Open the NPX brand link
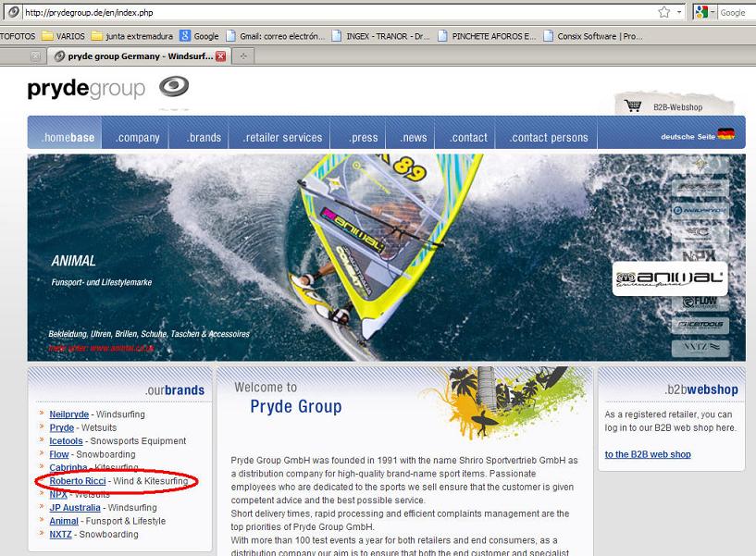The image size is (756, 556). pyautogui.click(x=58, y=494)
